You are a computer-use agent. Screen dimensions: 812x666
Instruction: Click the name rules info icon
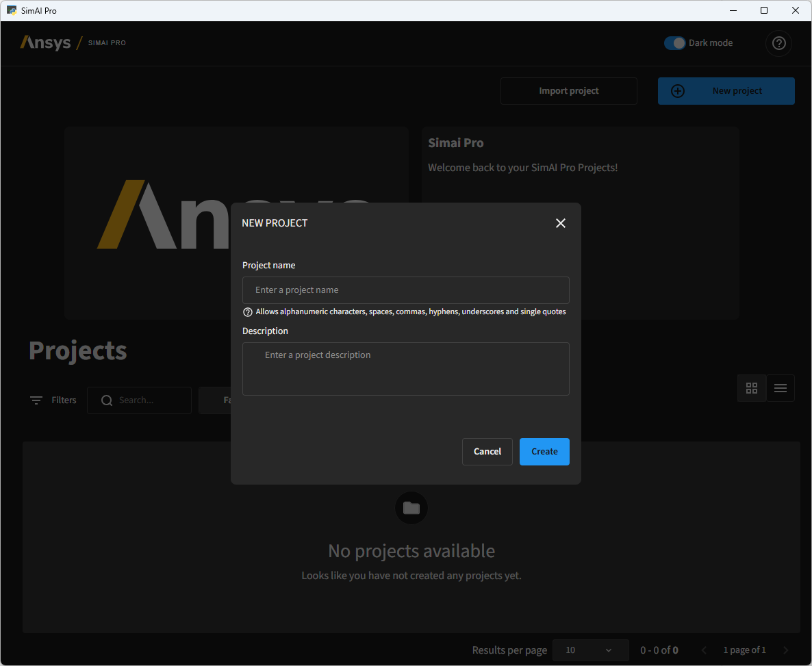(248, 312)
